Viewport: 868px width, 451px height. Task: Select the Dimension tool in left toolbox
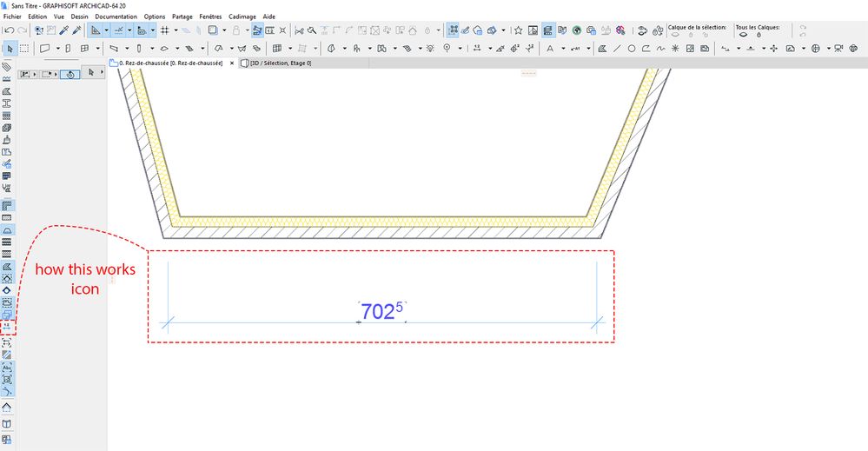click(x=7, y=327)
